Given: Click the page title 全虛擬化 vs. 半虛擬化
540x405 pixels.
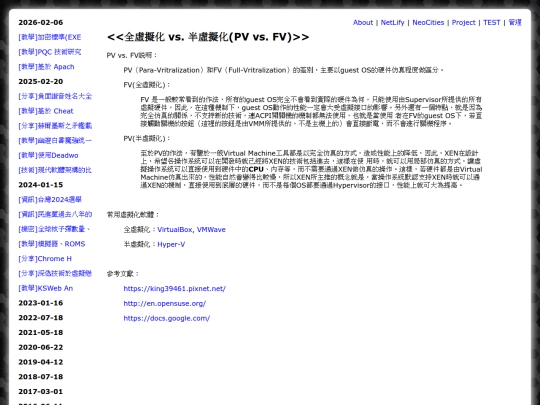Looking at the screenshot, I should (208, 37).
